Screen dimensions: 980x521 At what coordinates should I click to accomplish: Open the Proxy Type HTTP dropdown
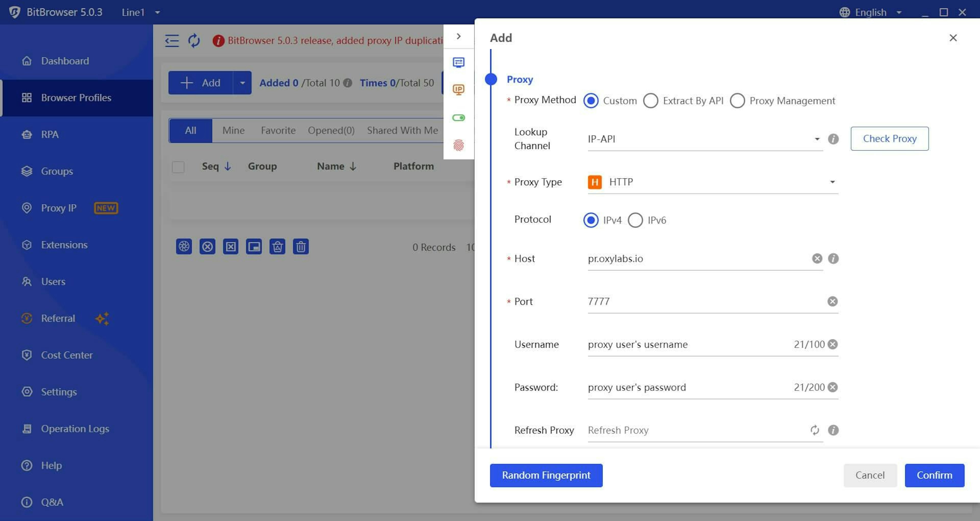click(713, 182)
